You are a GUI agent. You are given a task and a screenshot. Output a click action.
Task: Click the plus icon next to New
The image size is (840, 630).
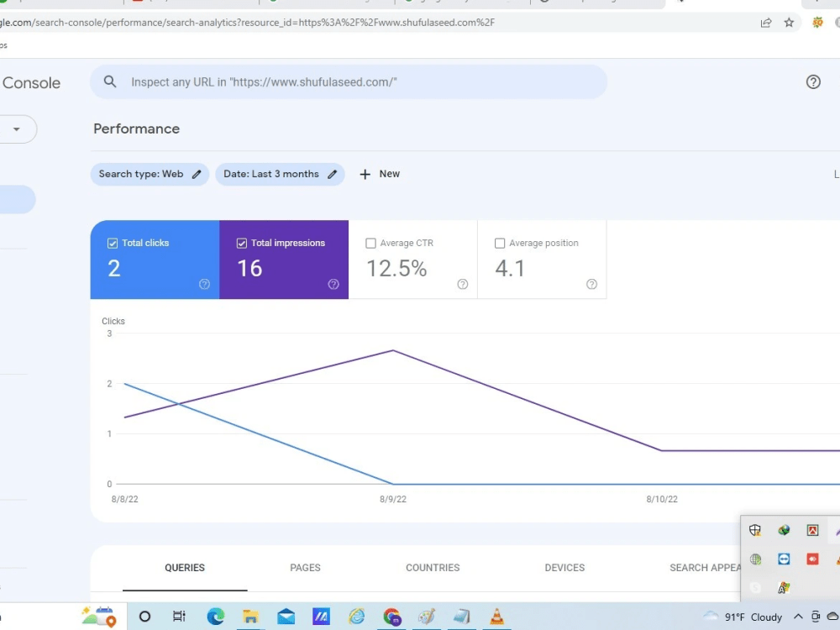[365, 174]
